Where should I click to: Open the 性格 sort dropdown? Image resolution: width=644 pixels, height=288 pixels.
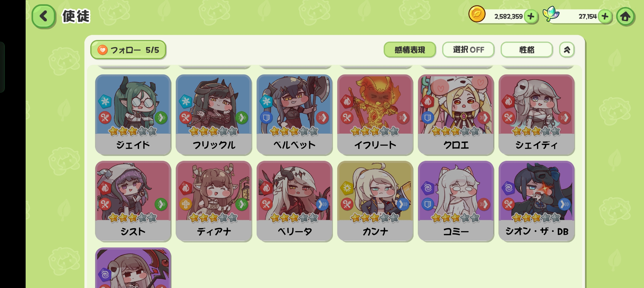pos(527,50)
